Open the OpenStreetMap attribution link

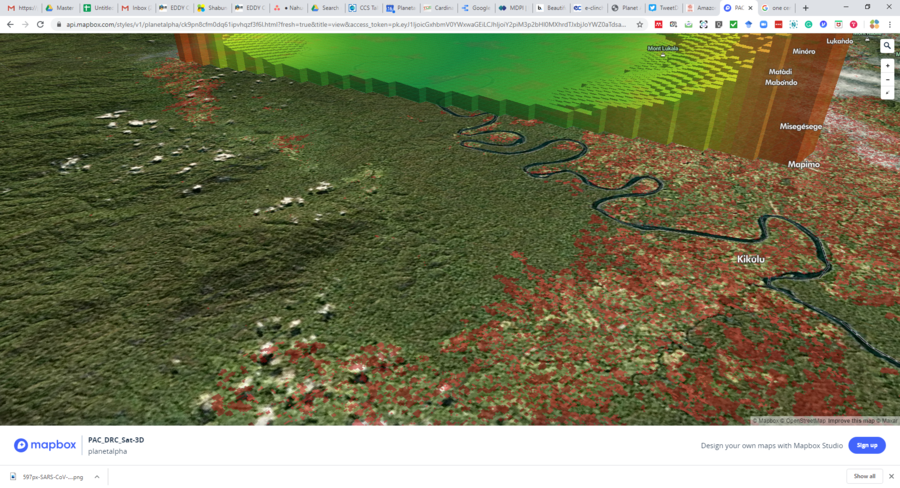click(x=804, y=421)
